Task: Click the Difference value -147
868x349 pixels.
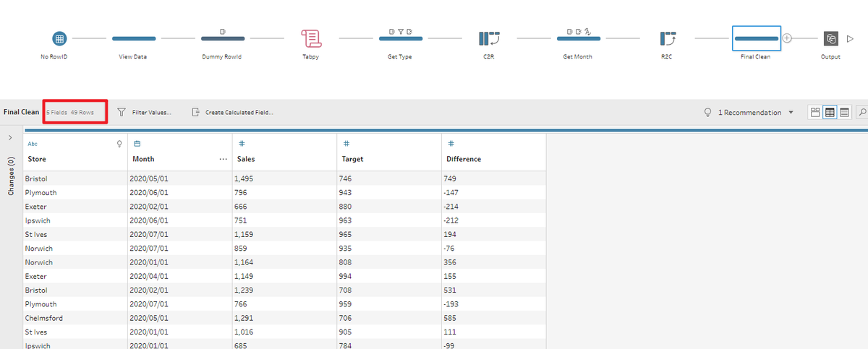Action: pyautogui.click(x=493, y=193)
